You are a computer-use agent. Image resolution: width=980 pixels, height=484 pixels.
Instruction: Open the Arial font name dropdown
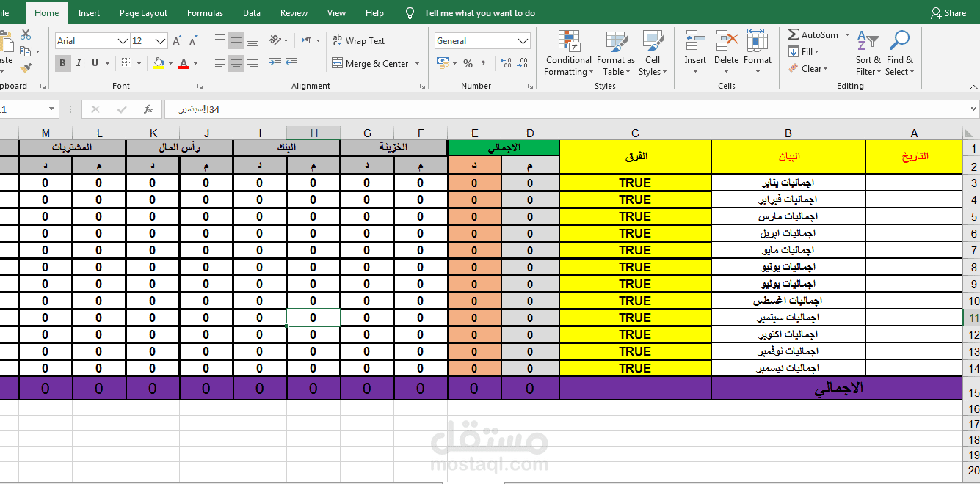coord(123,41)
